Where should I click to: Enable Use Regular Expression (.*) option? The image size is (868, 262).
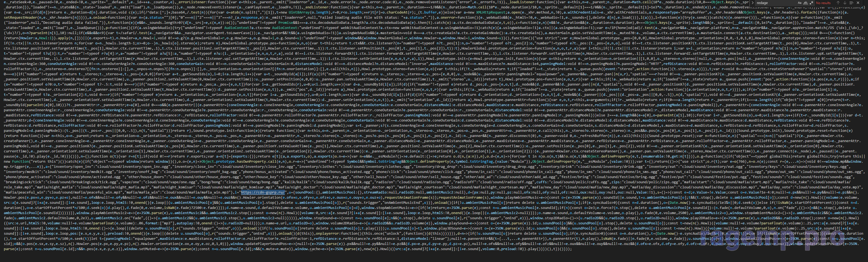[812, 3]
